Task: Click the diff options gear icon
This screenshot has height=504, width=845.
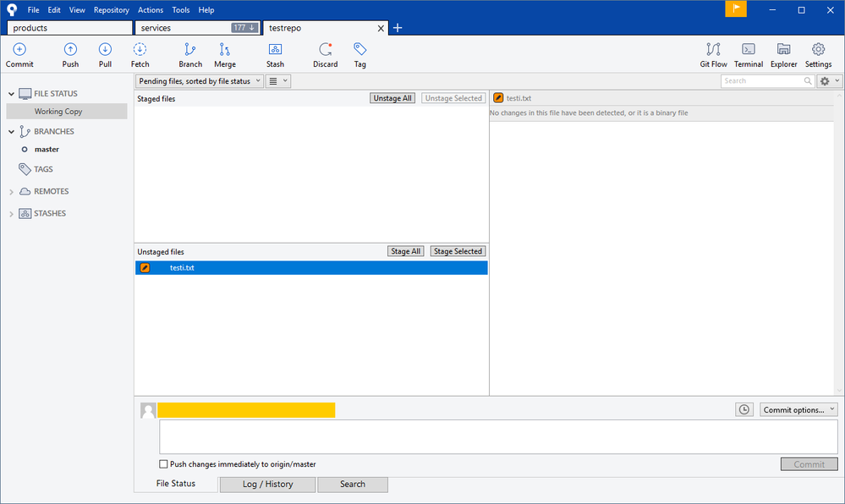Action: coord(825,81)
